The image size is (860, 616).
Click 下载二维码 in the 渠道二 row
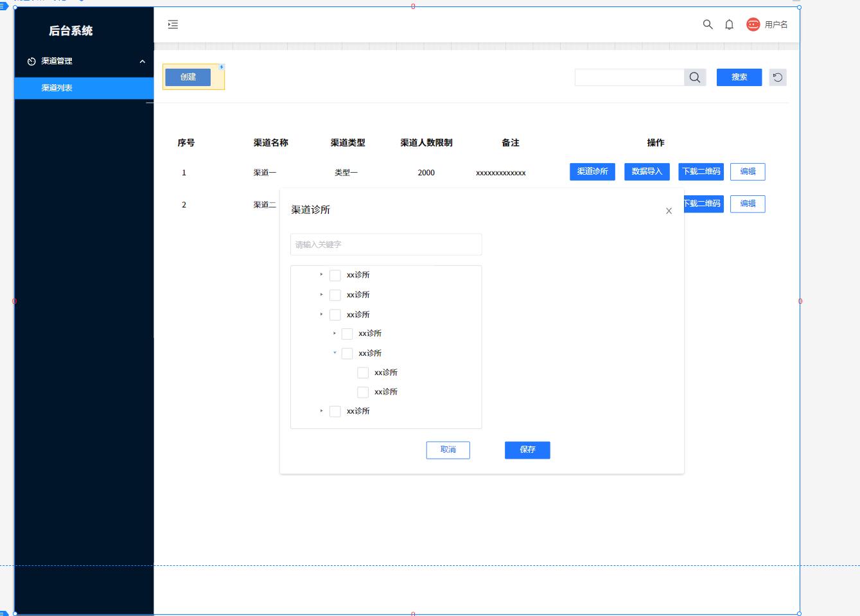pyautogui.click(x=704, y=204)
